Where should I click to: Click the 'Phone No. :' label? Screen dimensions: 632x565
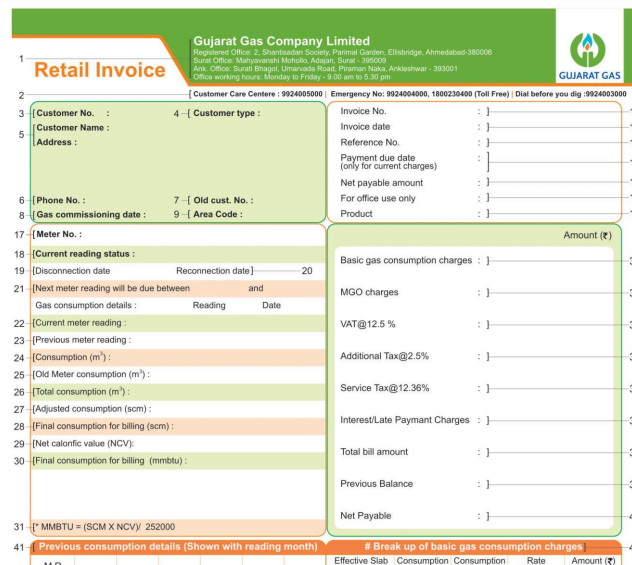point(60,200)
